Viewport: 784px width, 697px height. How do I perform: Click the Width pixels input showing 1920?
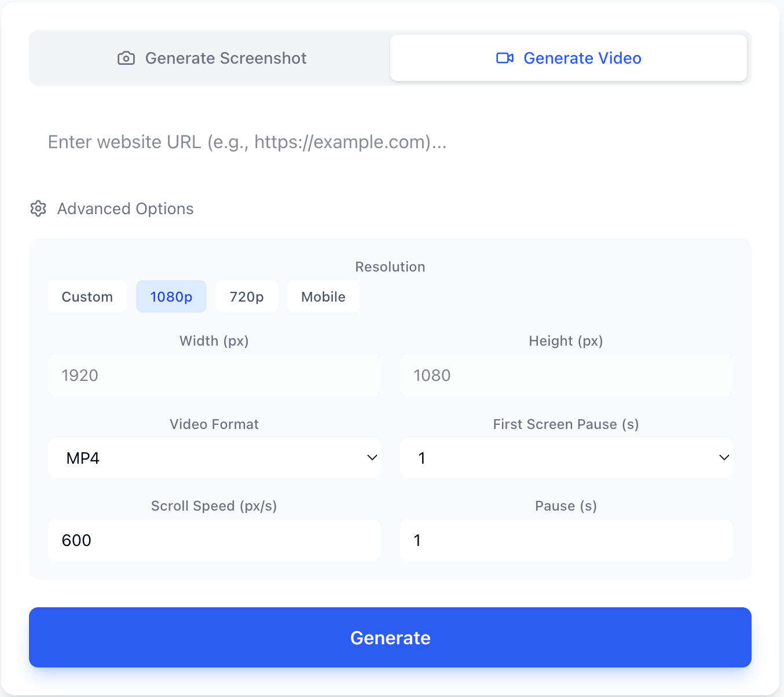(x=214, y=375)
